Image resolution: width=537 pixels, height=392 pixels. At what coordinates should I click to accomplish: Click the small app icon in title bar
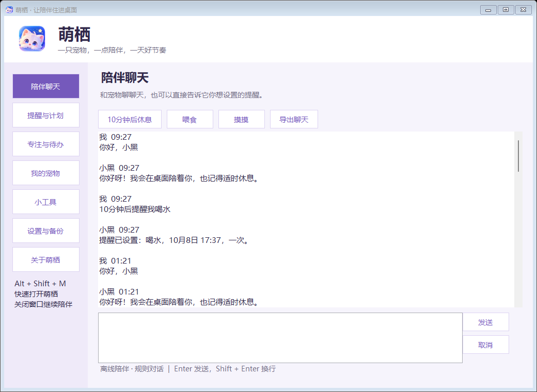(x=9, y=10)
